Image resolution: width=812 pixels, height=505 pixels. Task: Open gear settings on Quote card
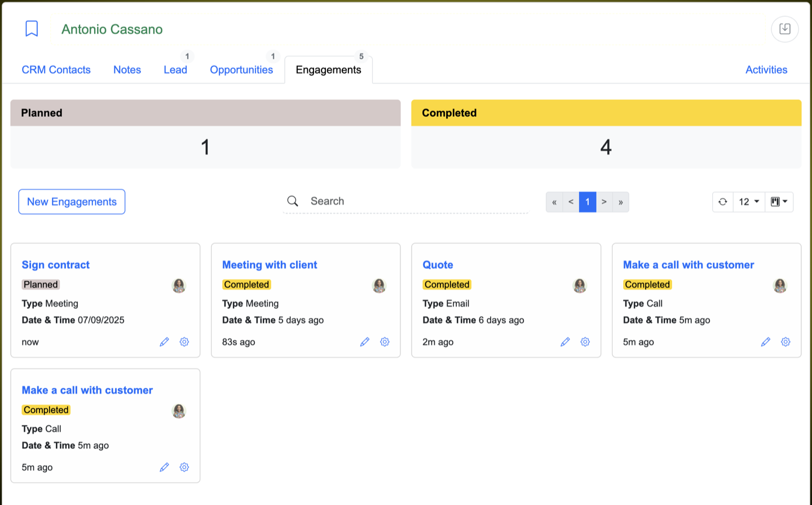[x=585, y=342]
